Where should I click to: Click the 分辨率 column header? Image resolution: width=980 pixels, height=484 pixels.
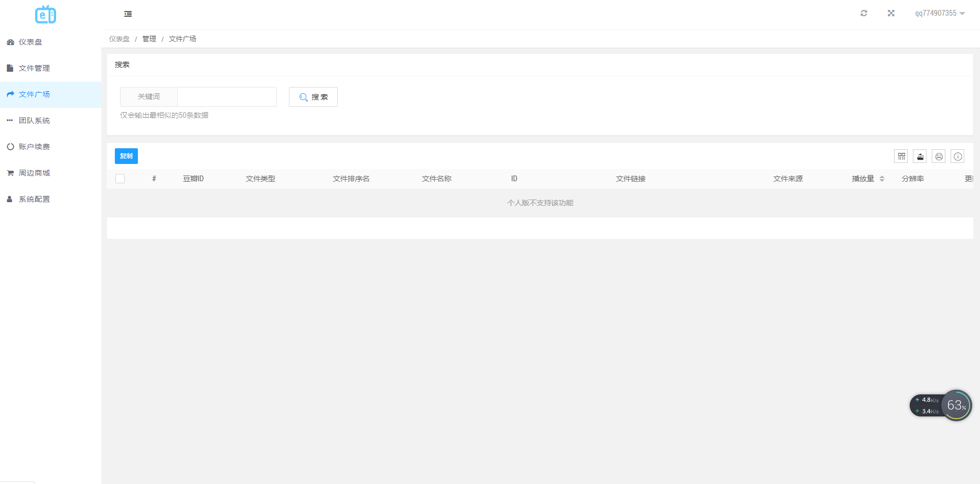[x=913, y=179]
